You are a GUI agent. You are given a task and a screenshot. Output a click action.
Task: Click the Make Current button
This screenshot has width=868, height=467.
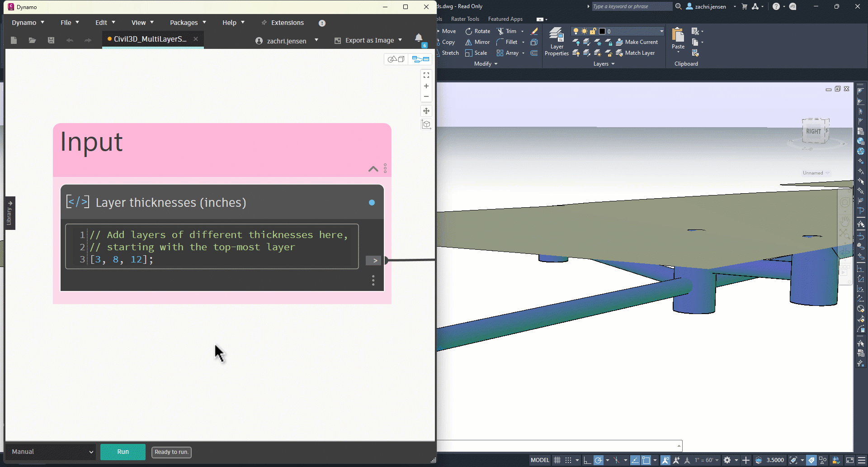[x=637, y=42]
